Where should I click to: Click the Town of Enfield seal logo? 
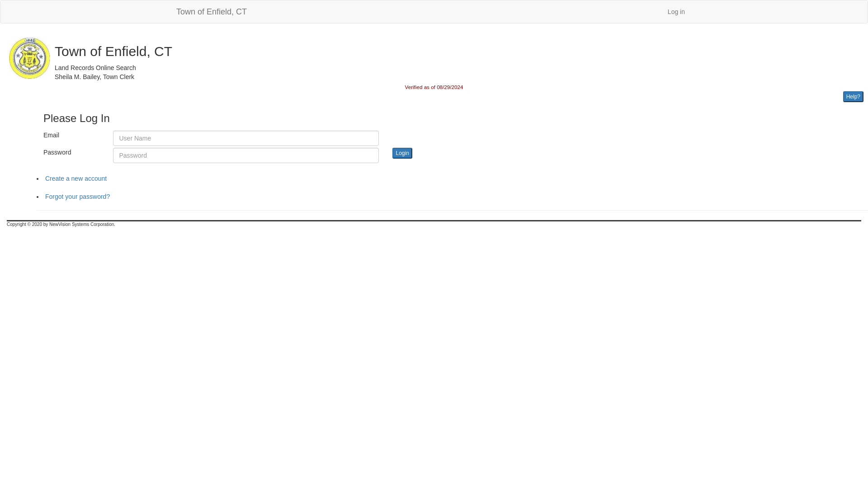[x=30, y=58]
